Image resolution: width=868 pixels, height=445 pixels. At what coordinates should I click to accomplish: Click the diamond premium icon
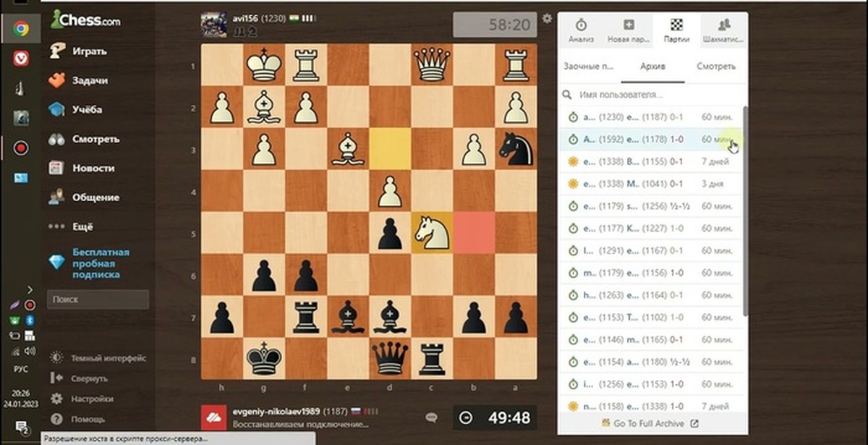click(57, 263)
